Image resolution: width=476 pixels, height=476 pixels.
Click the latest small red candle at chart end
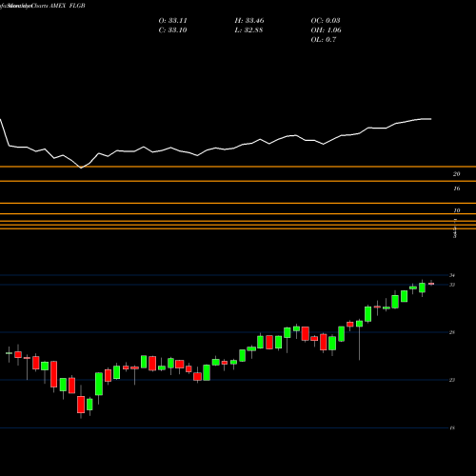[431, 284]
